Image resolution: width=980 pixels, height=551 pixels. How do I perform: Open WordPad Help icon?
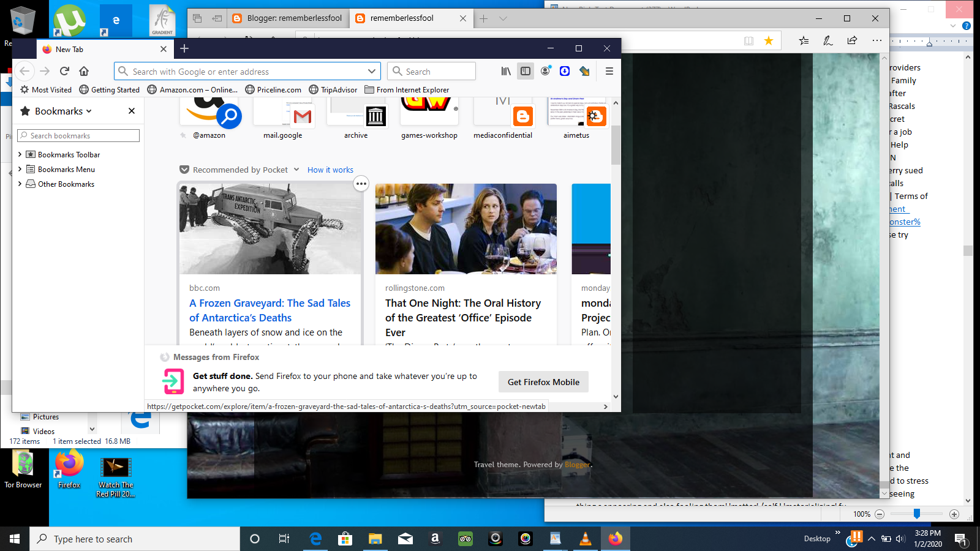[966, 26]
